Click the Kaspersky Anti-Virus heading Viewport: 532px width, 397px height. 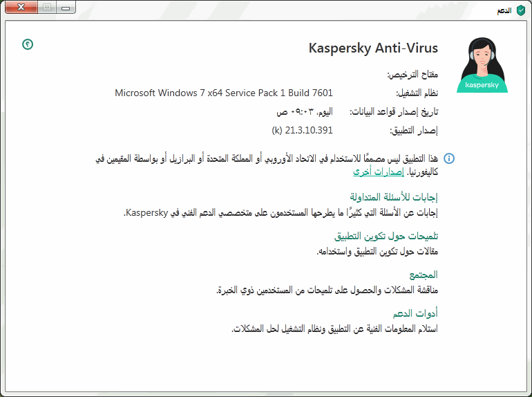click(373, 48)
